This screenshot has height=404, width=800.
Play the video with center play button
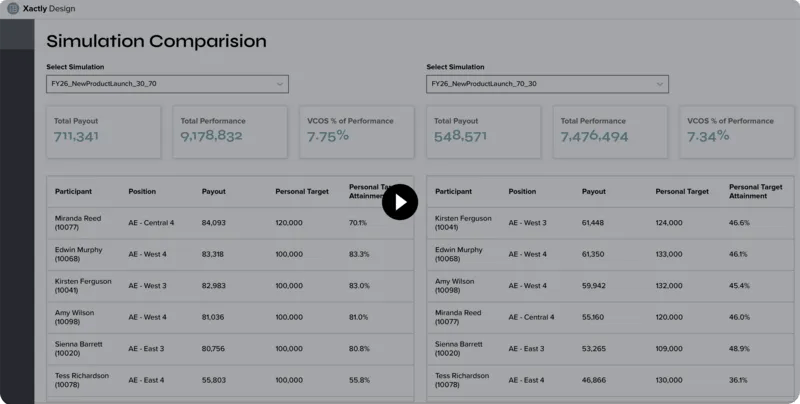(400, 202)
